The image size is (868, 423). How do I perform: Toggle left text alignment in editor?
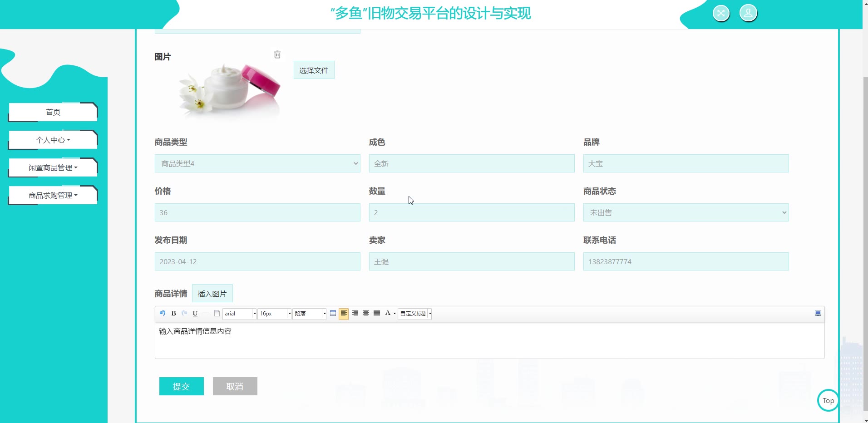pos(344,313)
